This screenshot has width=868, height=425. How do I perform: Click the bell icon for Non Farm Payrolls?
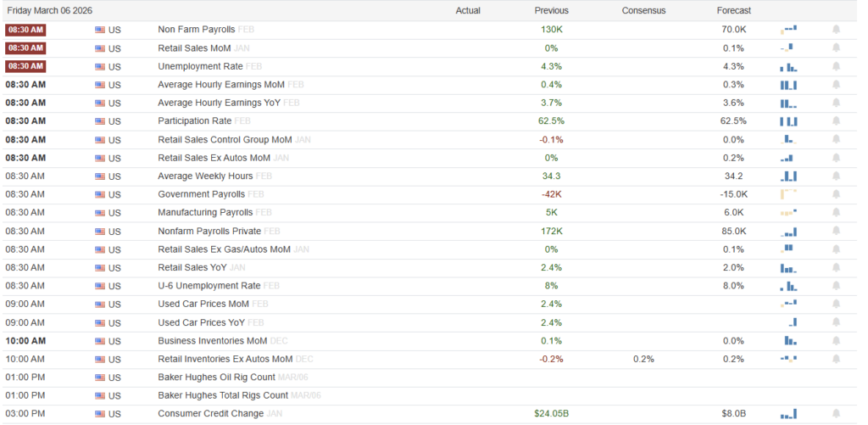(836, 29)
